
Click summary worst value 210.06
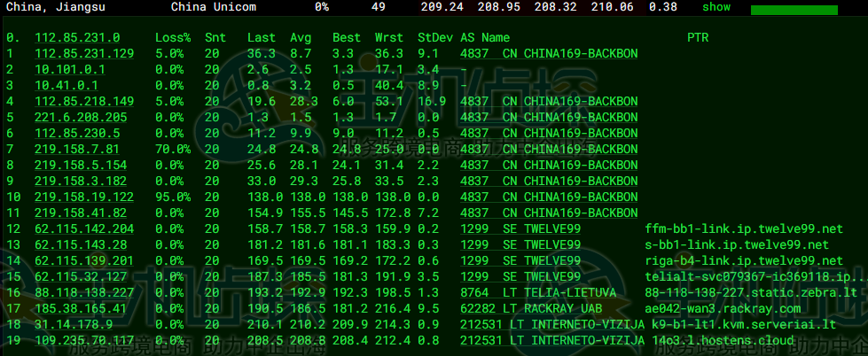612,7
